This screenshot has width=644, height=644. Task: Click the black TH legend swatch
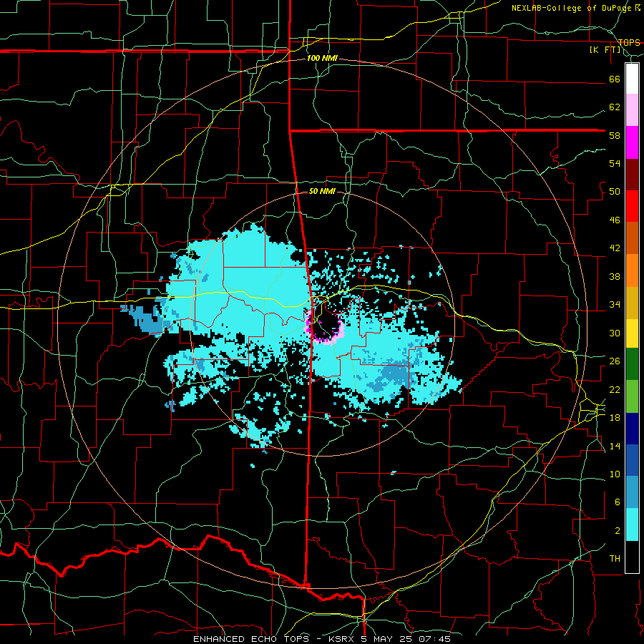point(632,557)
